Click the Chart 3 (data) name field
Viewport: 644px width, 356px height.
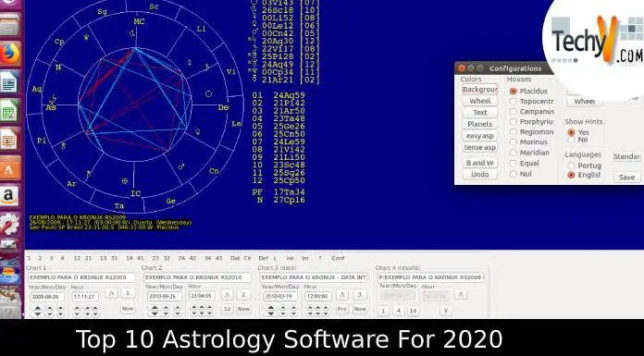(314, 277)
